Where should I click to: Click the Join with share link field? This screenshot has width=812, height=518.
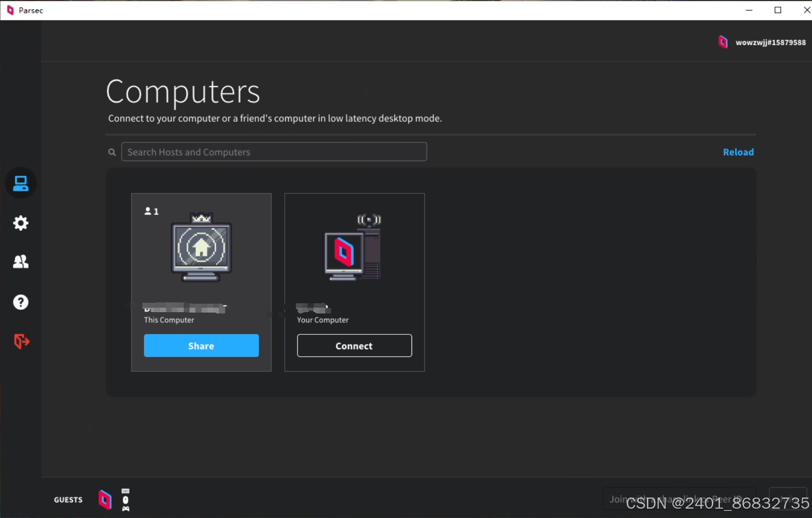point(679,499)
